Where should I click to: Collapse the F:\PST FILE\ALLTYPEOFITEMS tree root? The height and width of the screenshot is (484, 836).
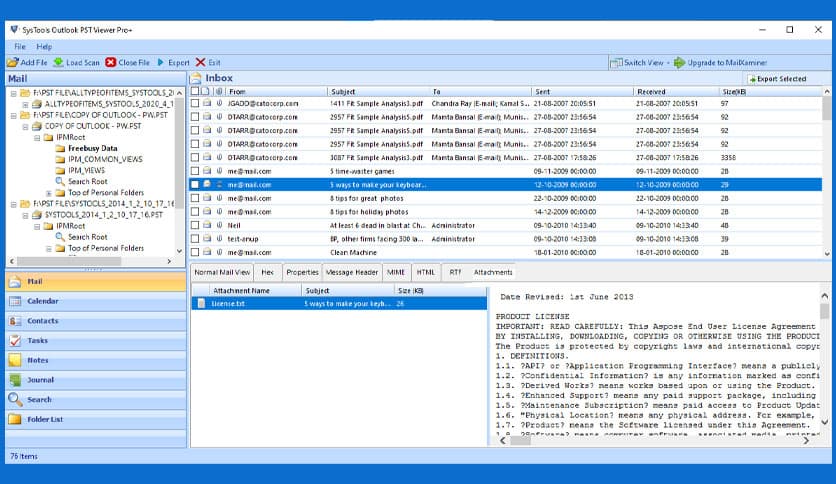13,93
